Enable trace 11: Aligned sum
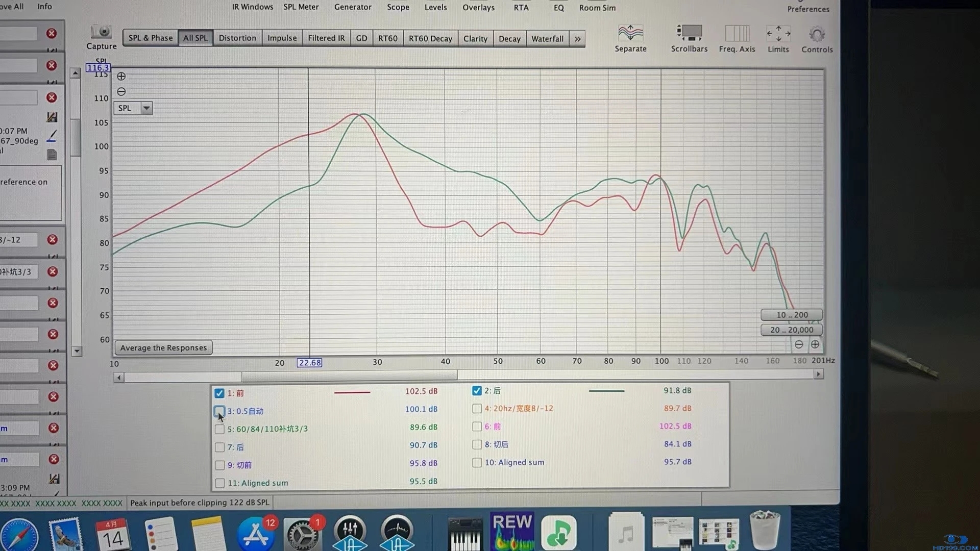This screenshot has height=551, width=980. (219, 483)
